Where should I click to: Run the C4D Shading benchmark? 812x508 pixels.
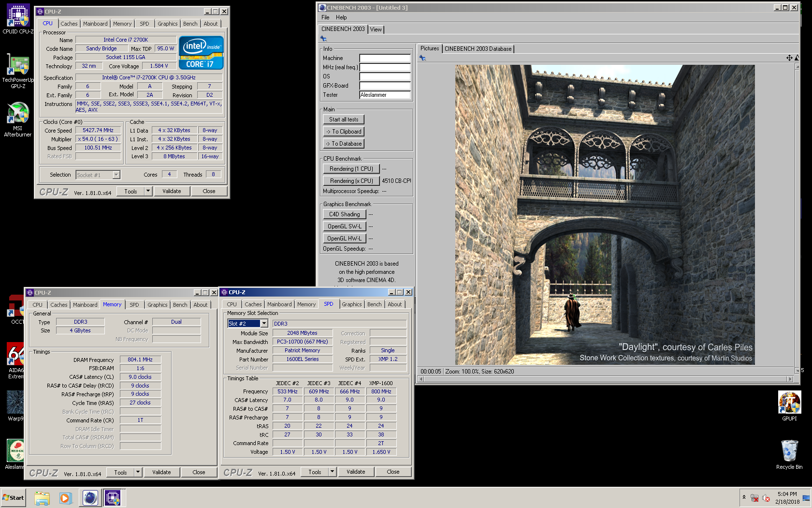tap(344, 214)
